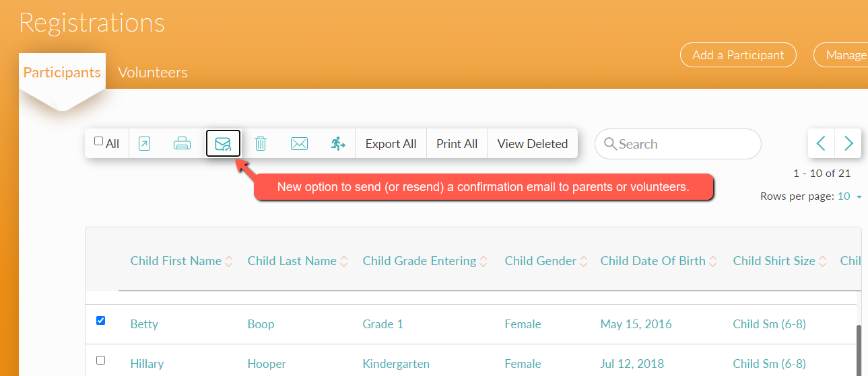This screenshot has height=376, width=868.
Task: Click the table vertical scrollbar thumb
Action: pos(859,350)
